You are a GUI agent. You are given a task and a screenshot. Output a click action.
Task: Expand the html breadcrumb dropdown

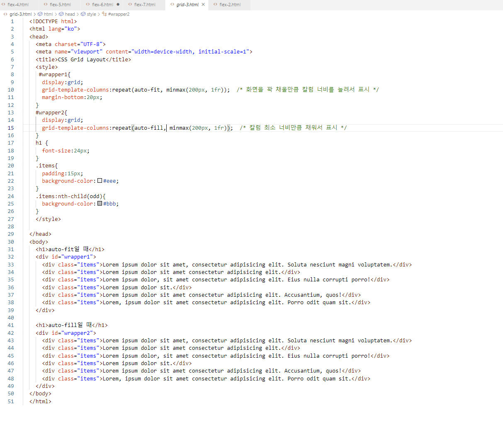[49, 14]
